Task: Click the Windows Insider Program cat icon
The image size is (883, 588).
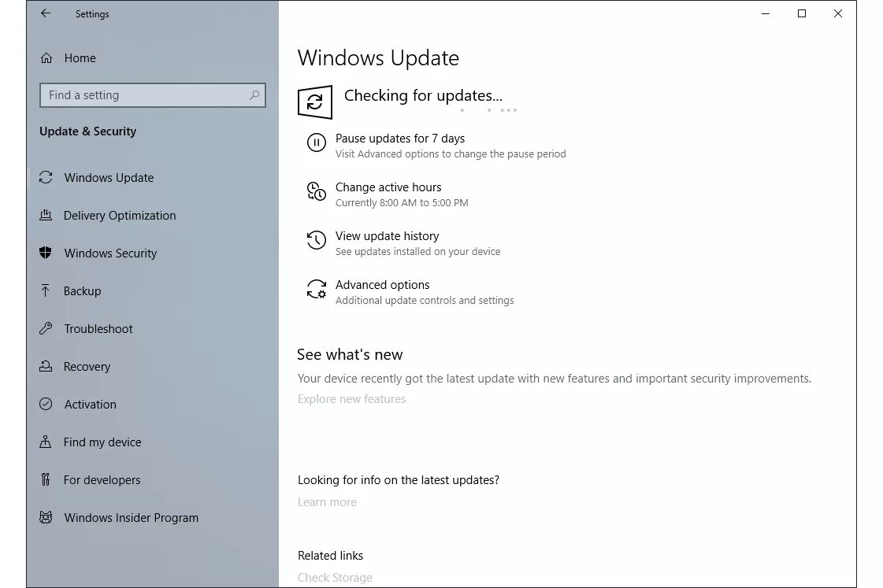Action: tap(46, 517)
